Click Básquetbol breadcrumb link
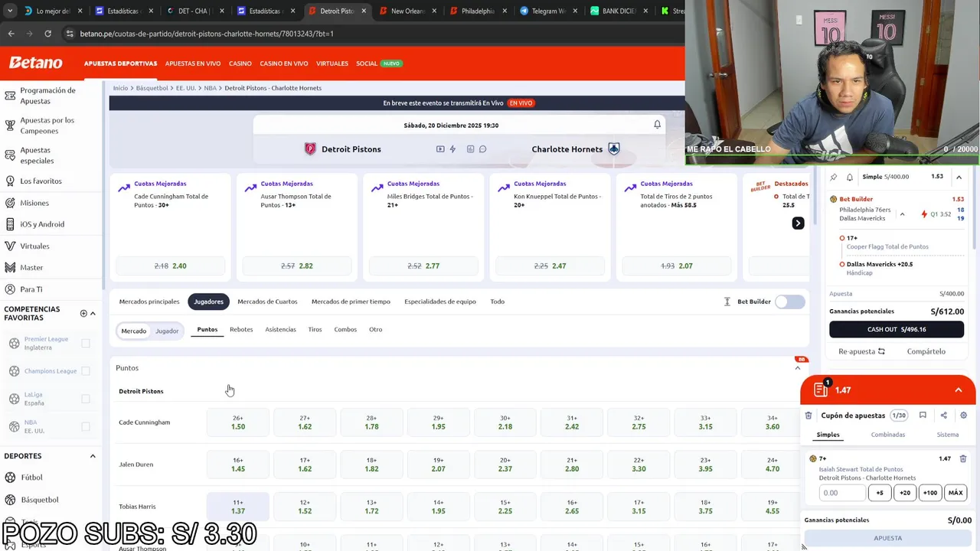The width and height of the screenshot is (980, 551). (x=152, y=88)
